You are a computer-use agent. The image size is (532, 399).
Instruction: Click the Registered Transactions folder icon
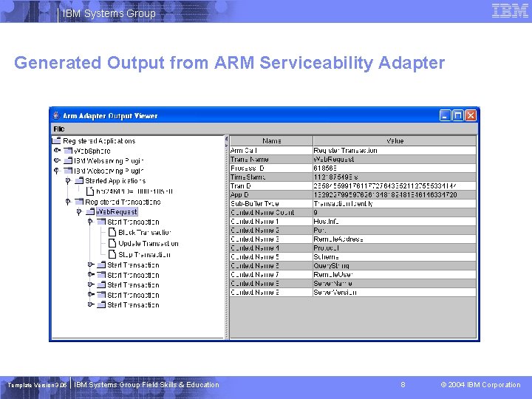(79, 202)
